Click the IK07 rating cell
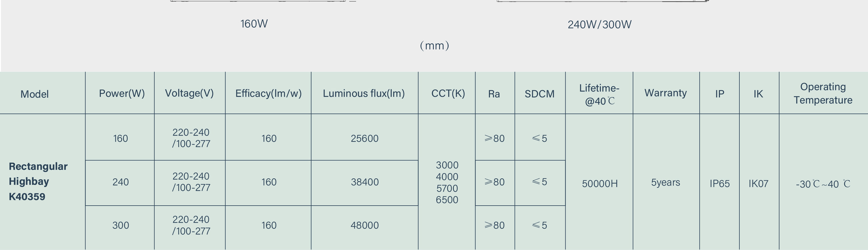The height and width of the screenshot is (250, 868). pyautogui.click(x=759, y=184)
